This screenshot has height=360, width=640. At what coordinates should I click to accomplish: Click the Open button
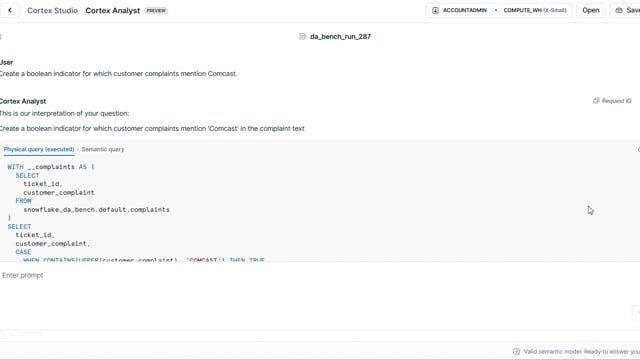coord(591,10)
